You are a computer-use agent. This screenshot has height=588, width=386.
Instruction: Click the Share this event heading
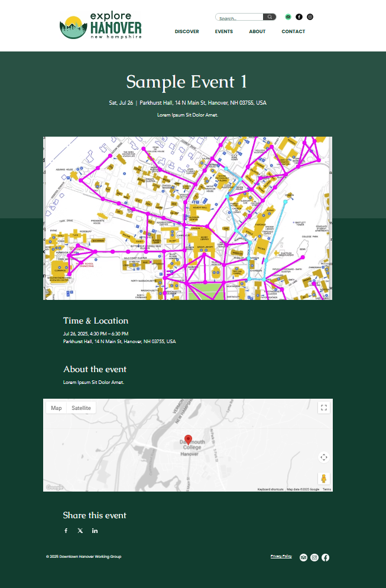pyautogui.click(x=95, y=515)
